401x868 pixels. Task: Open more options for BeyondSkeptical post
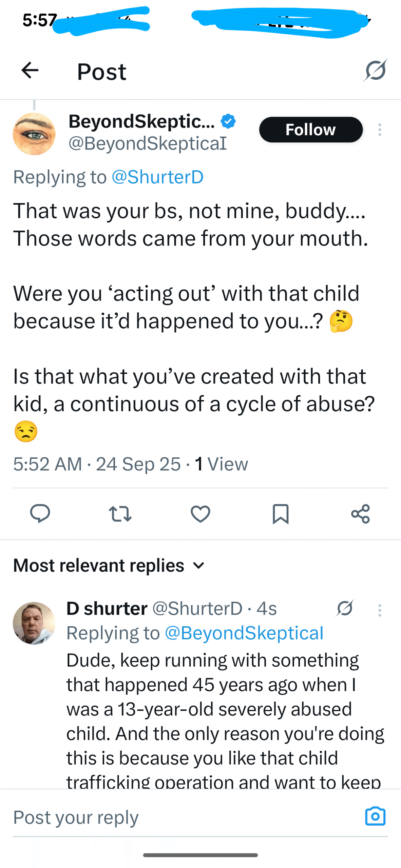[x=380, y=130]
